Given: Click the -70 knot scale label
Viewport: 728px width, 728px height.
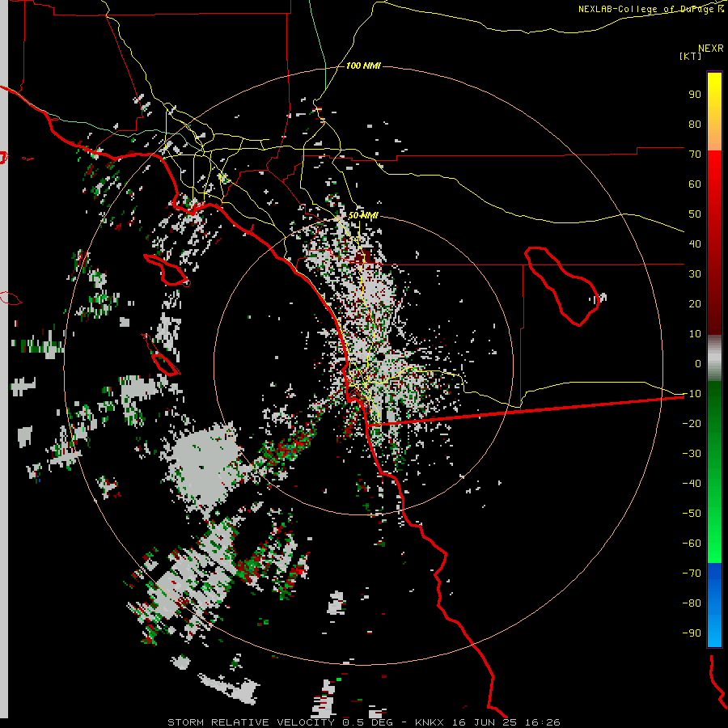Looking at the screenshot, I should point(692,574).
